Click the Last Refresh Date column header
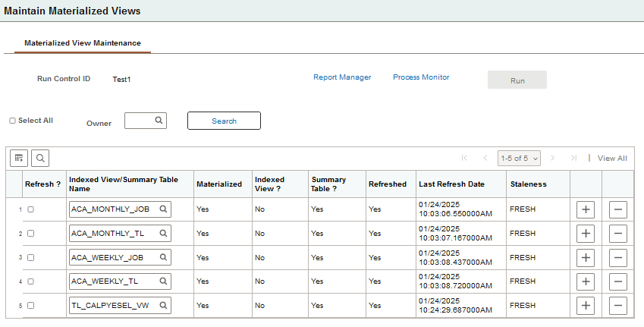This screenshot has width=644, height=327. (x=452, y=184)
